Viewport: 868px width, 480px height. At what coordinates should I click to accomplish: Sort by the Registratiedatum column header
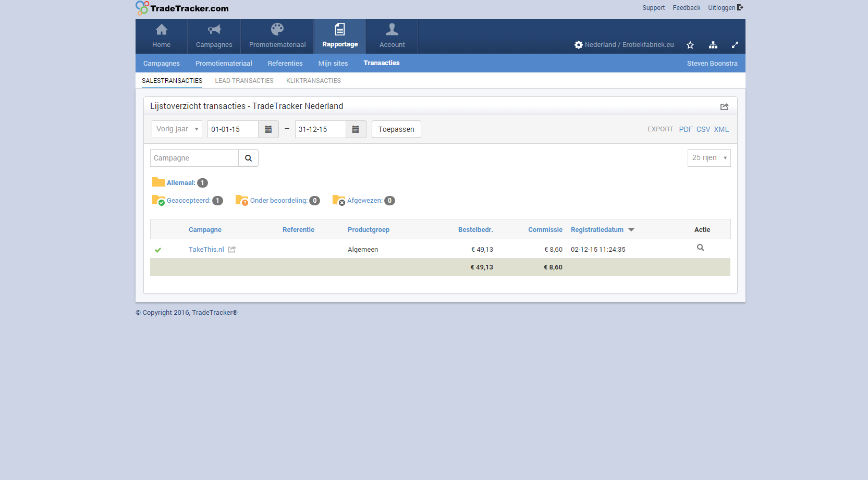(x=597, y=230)
